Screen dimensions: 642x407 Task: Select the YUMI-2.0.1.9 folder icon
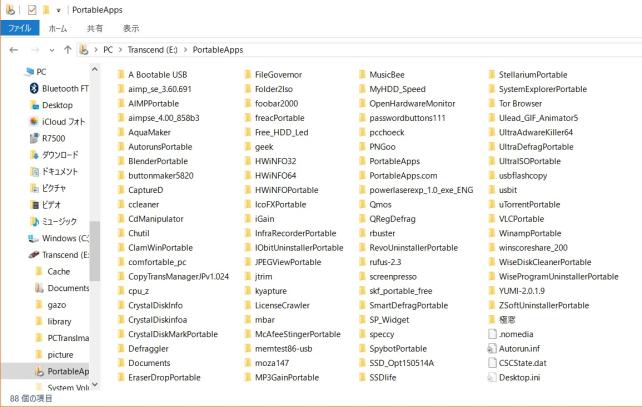pos(492,291)
